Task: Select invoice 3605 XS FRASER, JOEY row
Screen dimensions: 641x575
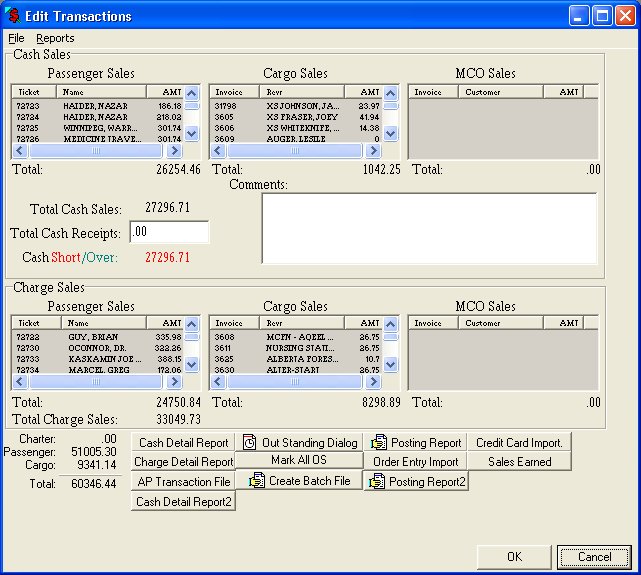Action: [x=297, y=117]
